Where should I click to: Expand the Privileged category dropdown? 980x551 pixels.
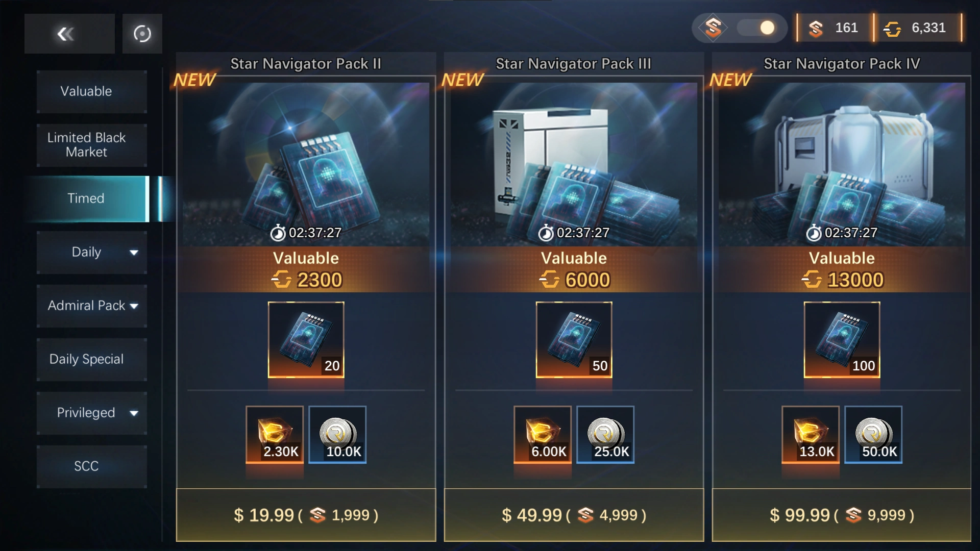click(134, 413)
